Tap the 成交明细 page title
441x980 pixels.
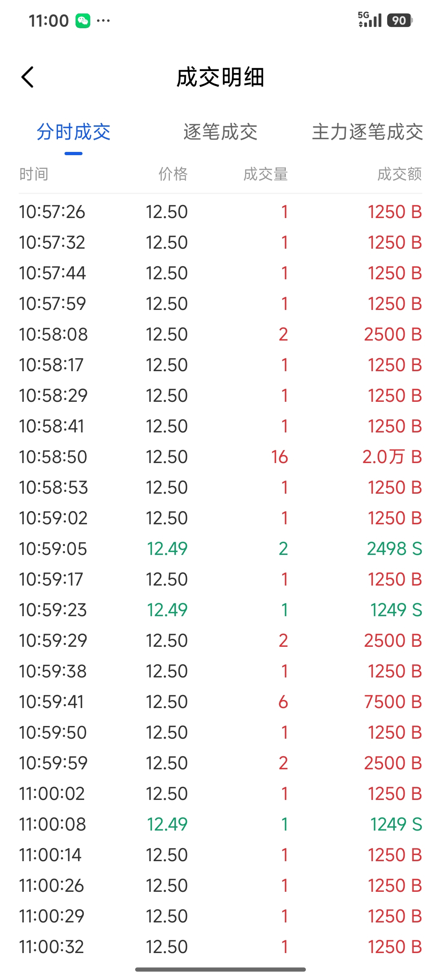tap(220, 77)
